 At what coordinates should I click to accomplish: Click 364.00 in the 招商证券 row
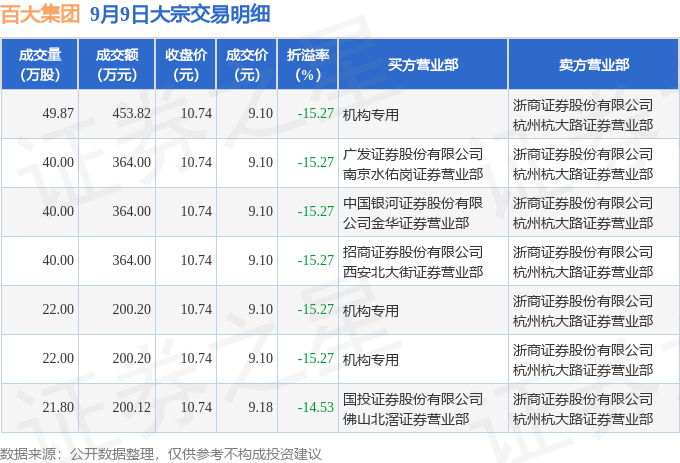click(131, 261)
